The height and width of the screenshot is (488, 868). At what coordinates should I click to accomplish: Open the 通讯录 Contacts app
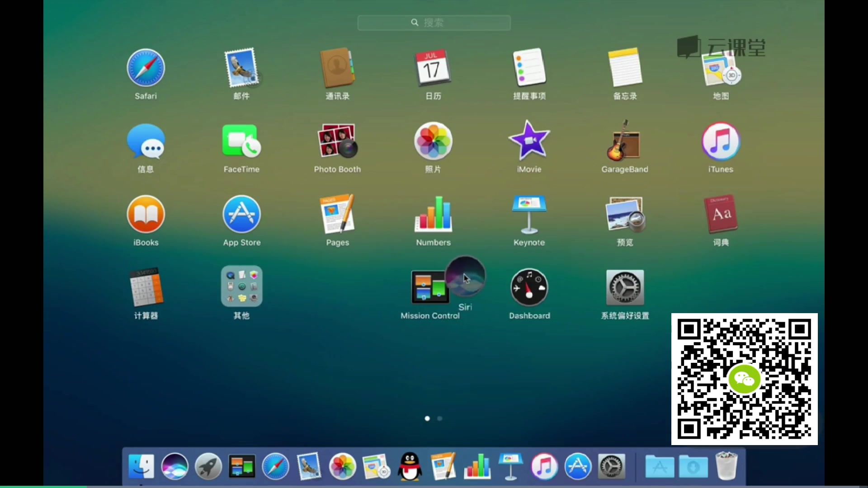pos(337,68)
